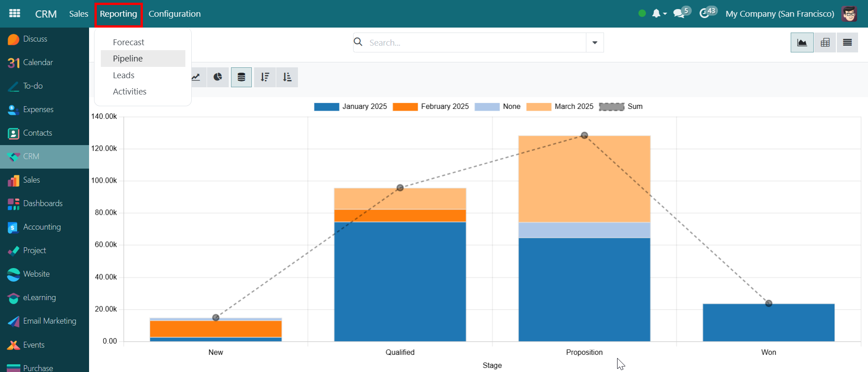The width and height of the screenshot is (868, 372).
Task: Sort chart bars in descending order
Action: [265, 77]
